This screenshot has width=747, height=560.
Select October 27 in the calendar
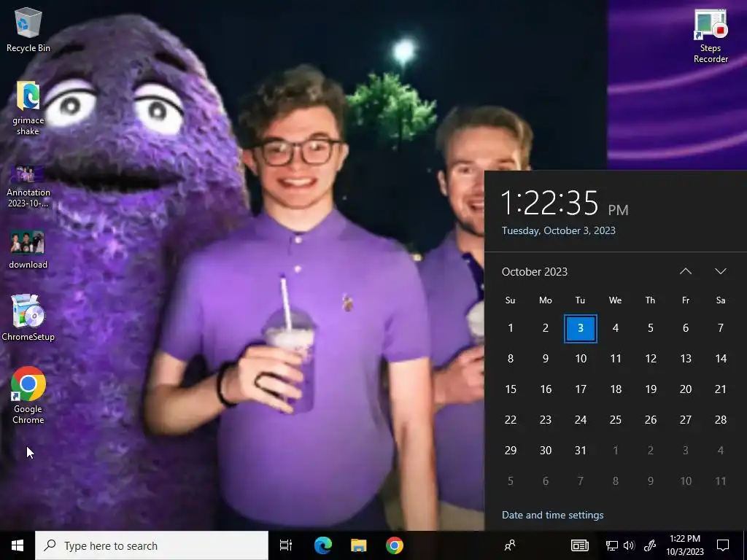pos(686,419)
